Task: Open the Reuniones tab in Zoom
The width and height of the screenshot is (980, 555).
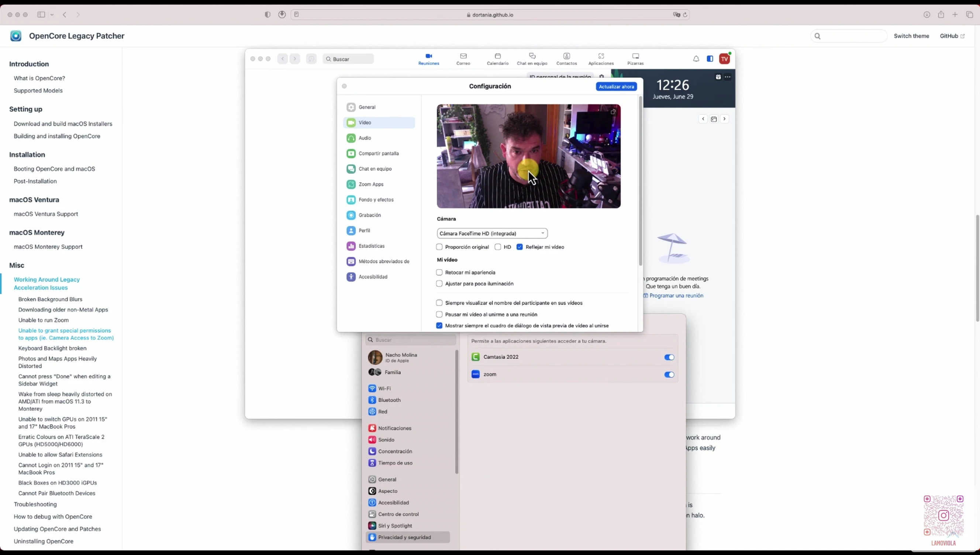Action: coord(429,59)
